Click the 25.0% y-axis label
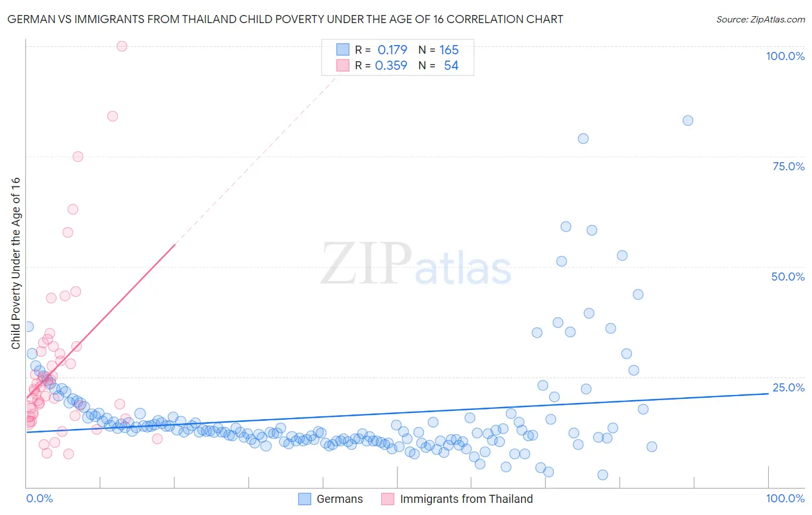 click(788, 387)
